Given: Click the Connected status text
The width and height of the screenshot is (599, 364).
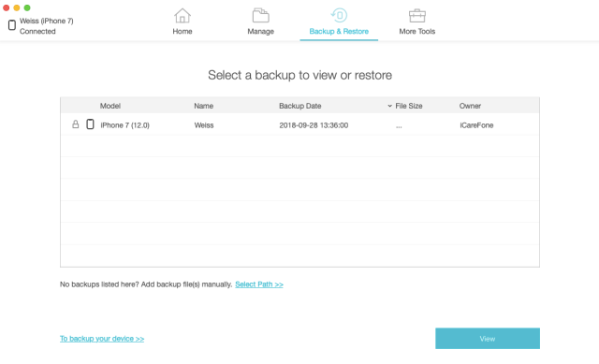Looking at the screenshot, I should pos(37,31).
